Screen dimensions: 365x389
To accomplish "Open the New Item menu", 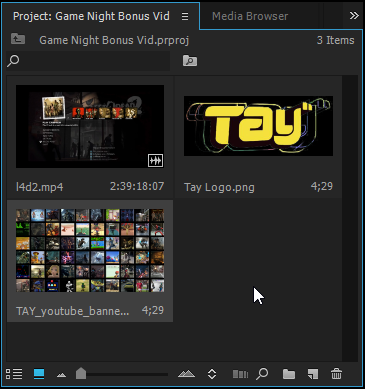I will click(x=313, y=374).
